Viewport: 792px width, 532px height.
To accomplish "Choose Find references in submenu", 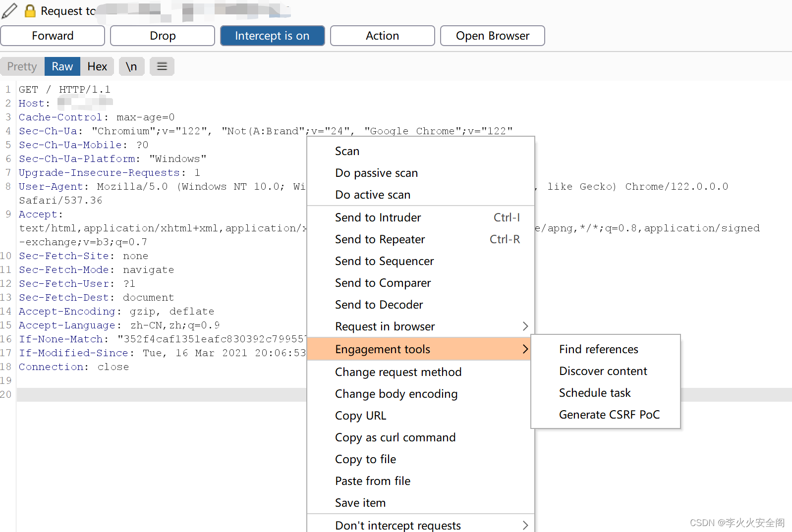I will [606, 349].
